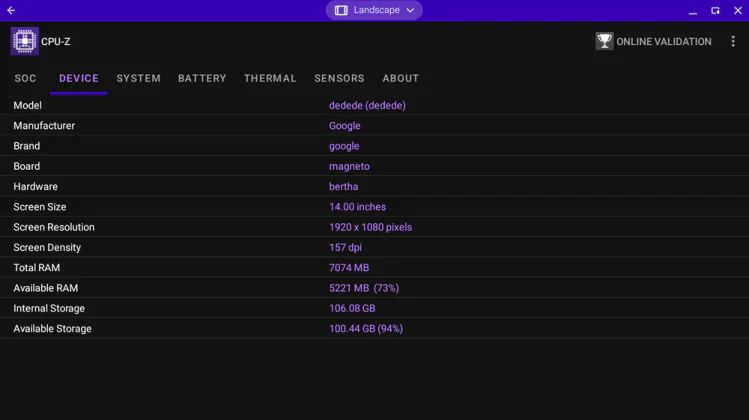Click the Screen Size label
This screenshot has width=749, height=420.
40,207
